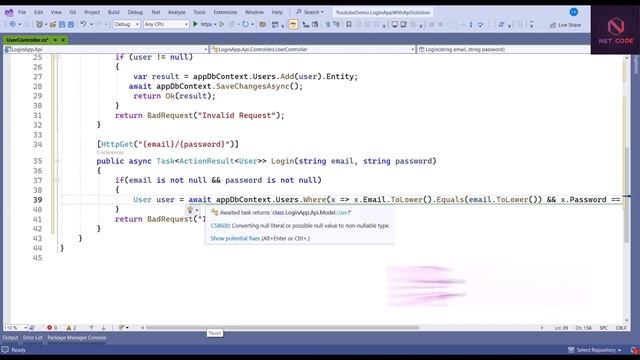Navigate to previous issue up arrow
Image resolution: width=640 pixels, height=360 pixels.
point(91,328)
